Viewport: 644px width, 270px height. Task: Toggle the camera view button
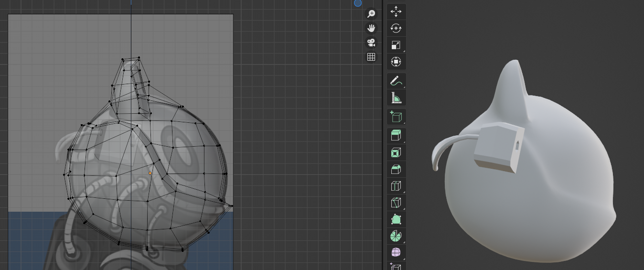(x=371, y=43)
